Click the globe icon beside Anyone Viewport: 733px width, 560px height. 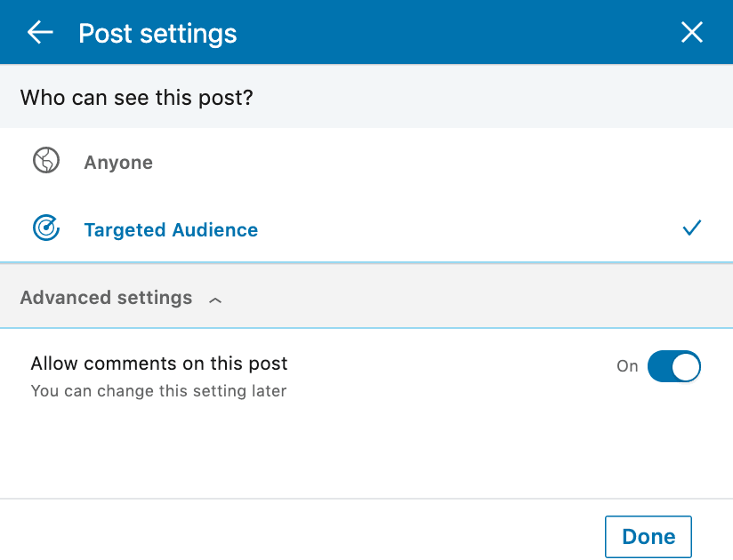(46, 160)
